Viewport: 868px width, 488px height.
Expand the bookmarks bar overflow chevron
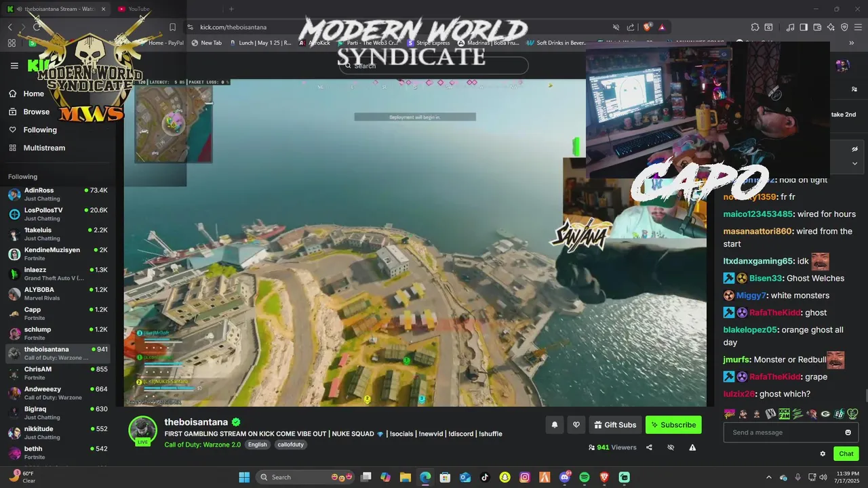pos(852,43)
